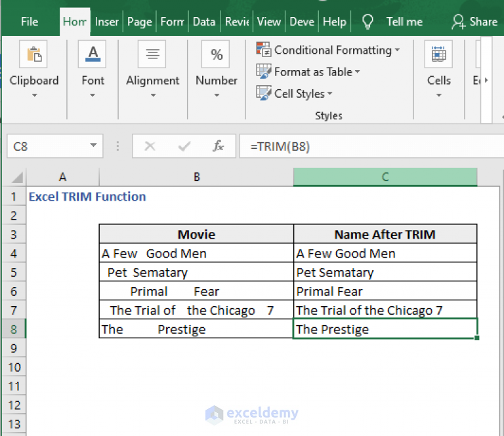Open the Format as Table dropdown arrow
Viewport: 504px width, 436px height.
(x=357, y=71)
